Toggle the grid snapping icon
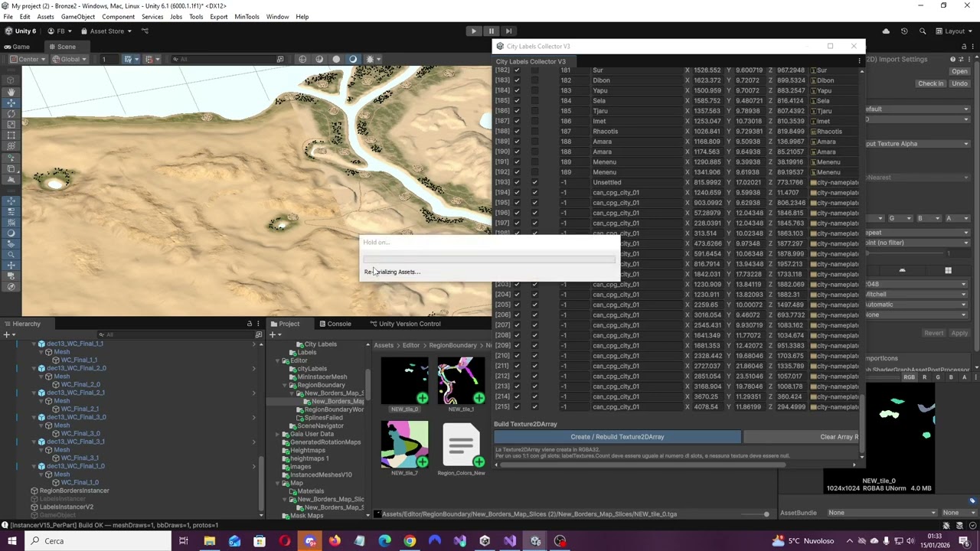Image resolution: width=980 pixels, height=551 pixels. (149, 59)
